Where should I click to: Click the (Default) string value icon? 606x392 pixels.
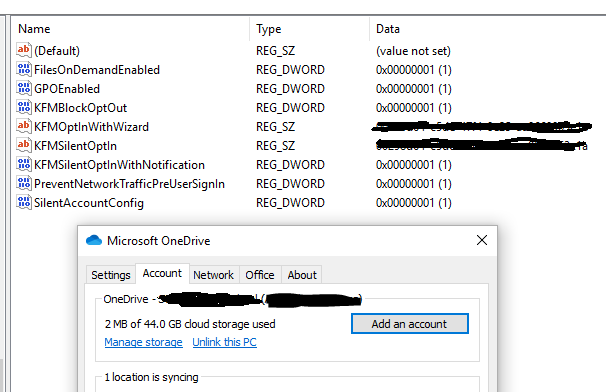click(x=24, y=50)
